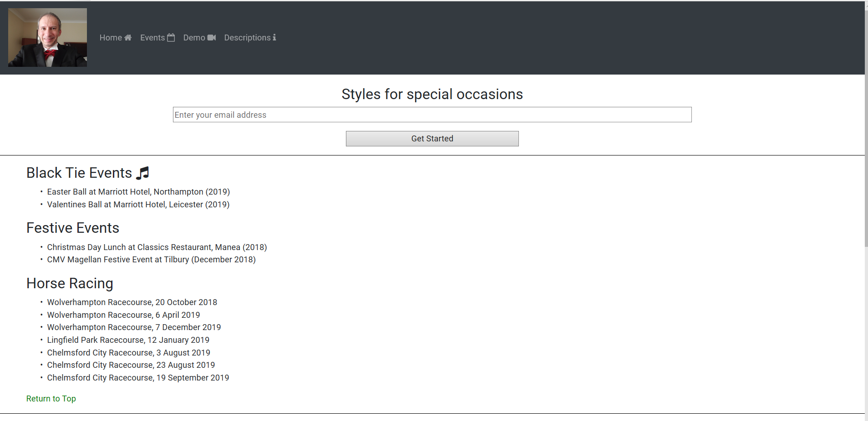Click the profile photo in the header
Image resolution: width=868 pixels, height=421 pixels.
coord(47,38)
